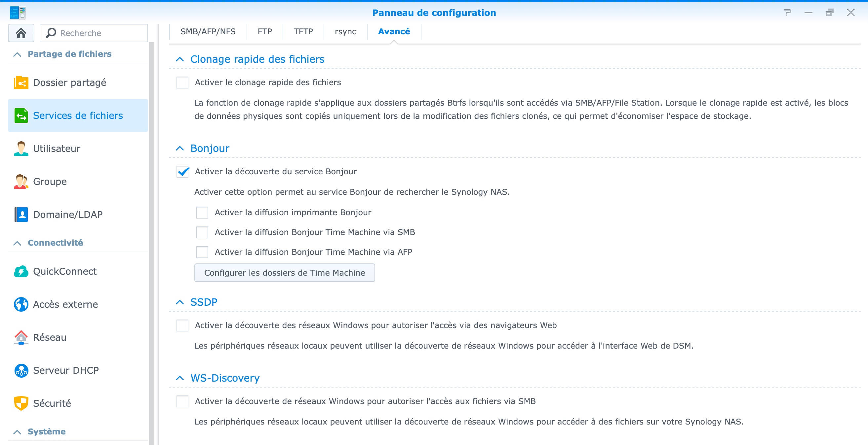Enable Bonjour Time Machine via SMB
The height and width of the screenshot is (445, 868).
pyautogui.click(x=202, y=232)
